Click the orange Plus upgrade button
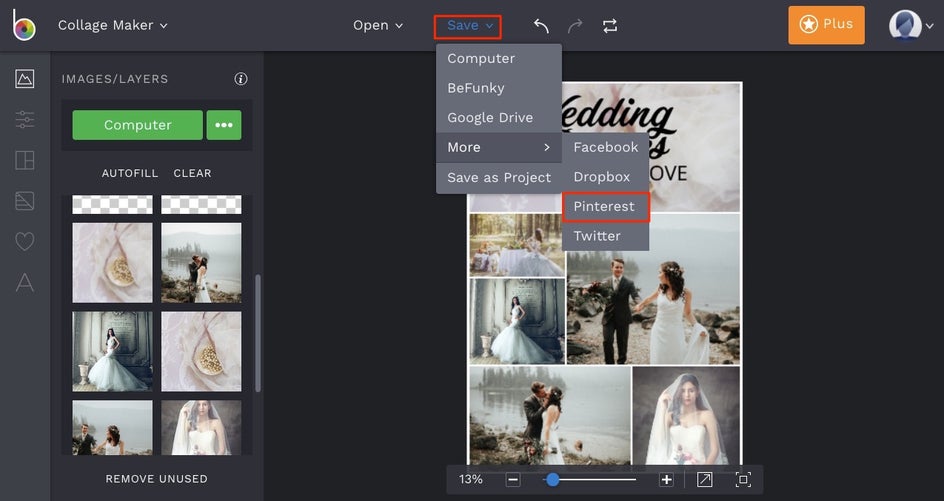 [x=826, y=25]
